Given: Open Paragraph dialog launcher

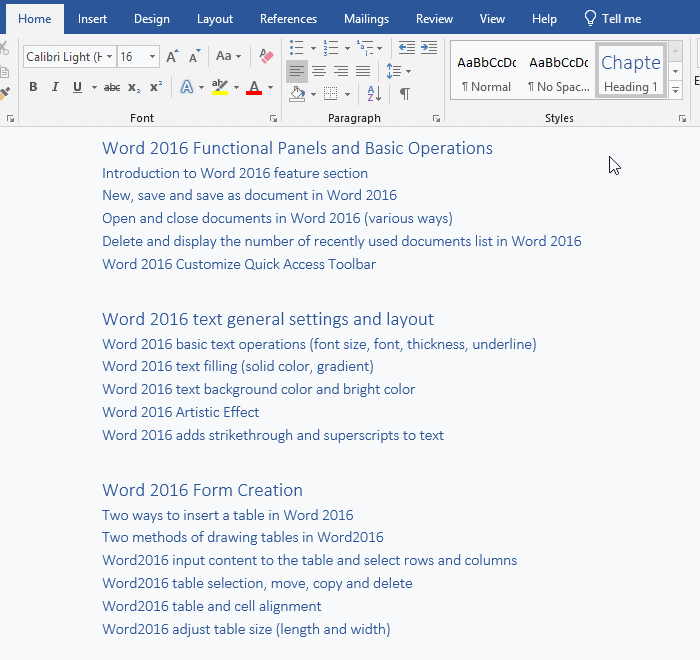Looking at the screenshot, I should pos(436,118).
